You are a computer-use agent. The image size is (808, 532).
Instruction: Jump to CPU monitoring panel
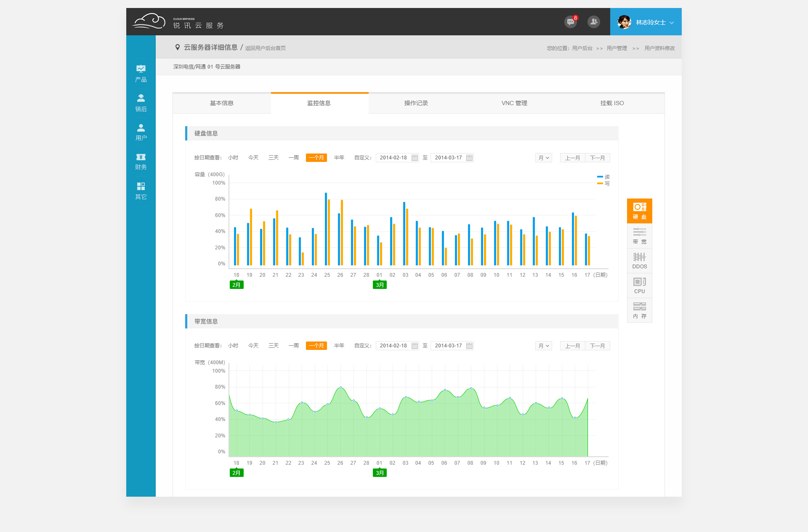click(x=639, y=286)
